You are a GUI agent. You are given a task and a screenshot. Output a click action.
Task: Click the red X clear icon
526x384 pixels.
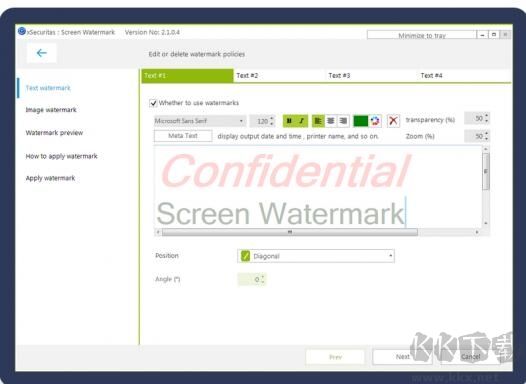tap(393, 121)
